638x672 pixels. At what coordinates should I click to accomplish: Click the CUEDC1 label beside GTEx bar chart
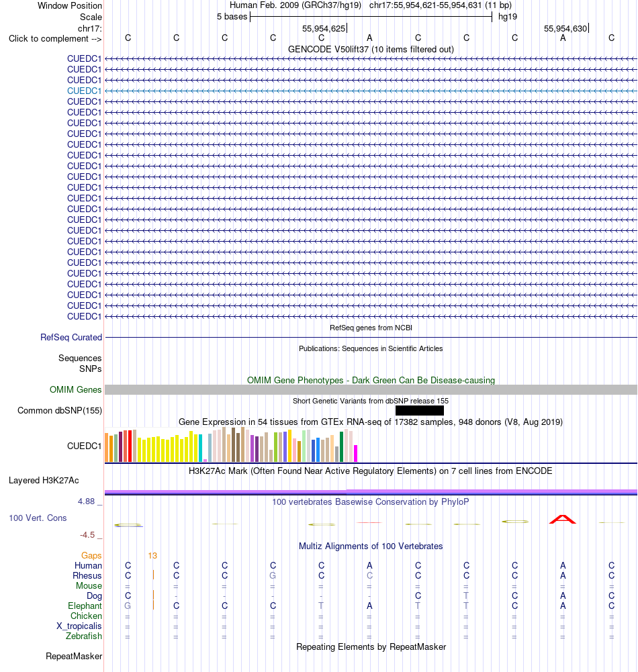[x=85, y=446]
